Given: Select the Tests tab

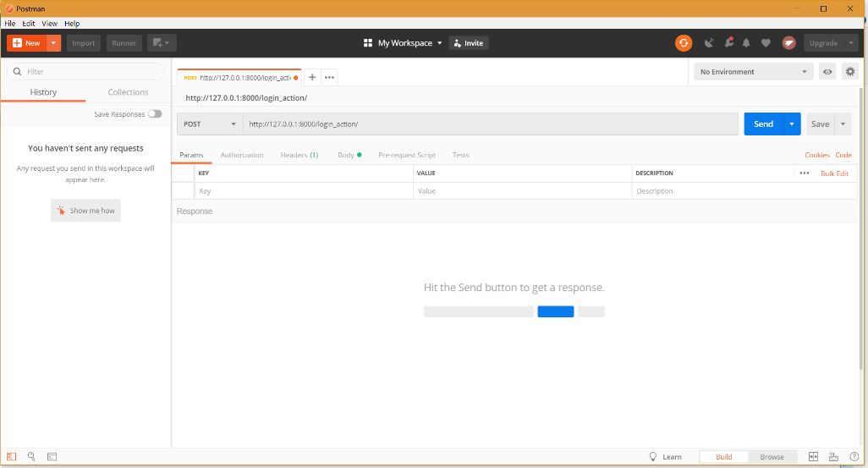Looking at the screenshot, I should click(460, 155).
